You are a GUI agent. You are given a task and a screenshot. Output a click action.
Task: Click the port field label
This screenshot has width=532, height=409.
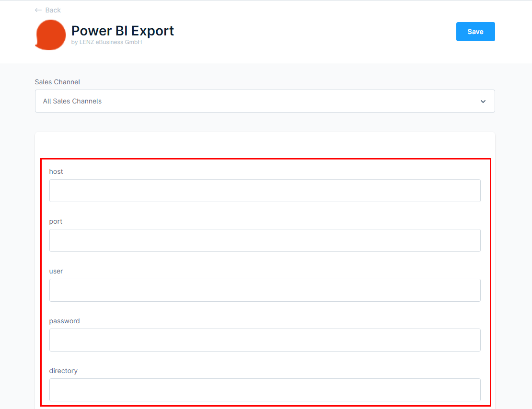[x=56, y=221]
